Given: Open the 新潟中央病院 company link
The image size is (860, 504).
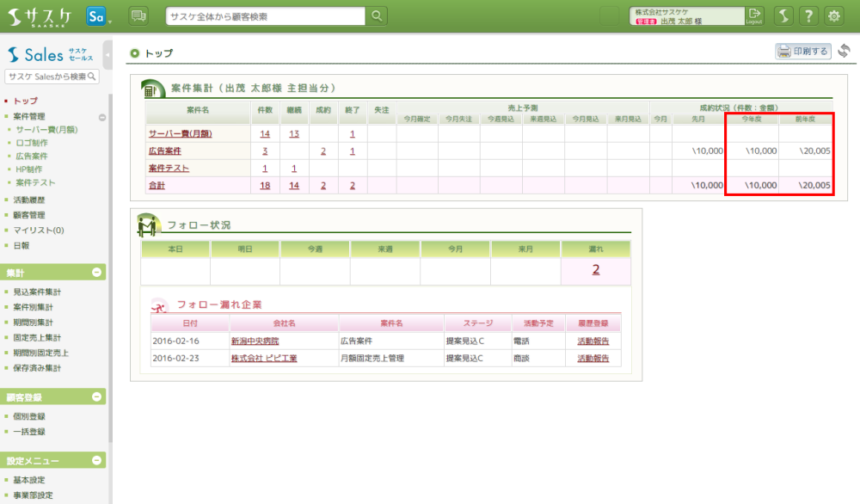Looking at the screenshot, I should (255, 341).
